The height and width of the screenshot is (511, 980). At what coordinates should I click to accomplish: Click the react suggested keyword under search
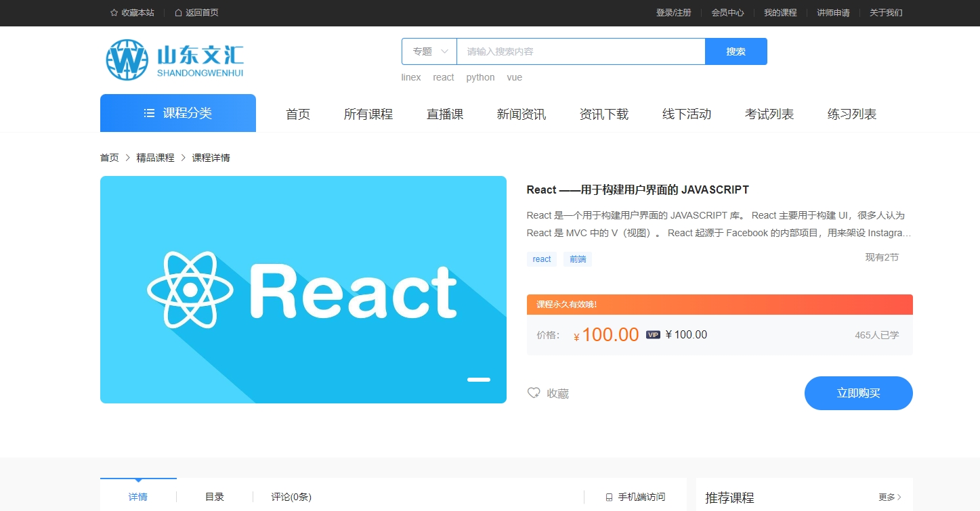[444, 77]
